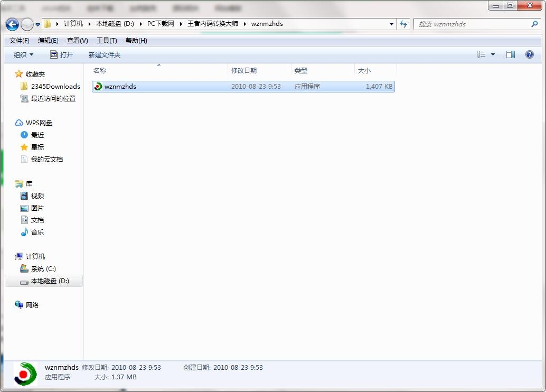Open the 帮助(H) menu
The image size is (546, 392).
(x=136, y=41)
